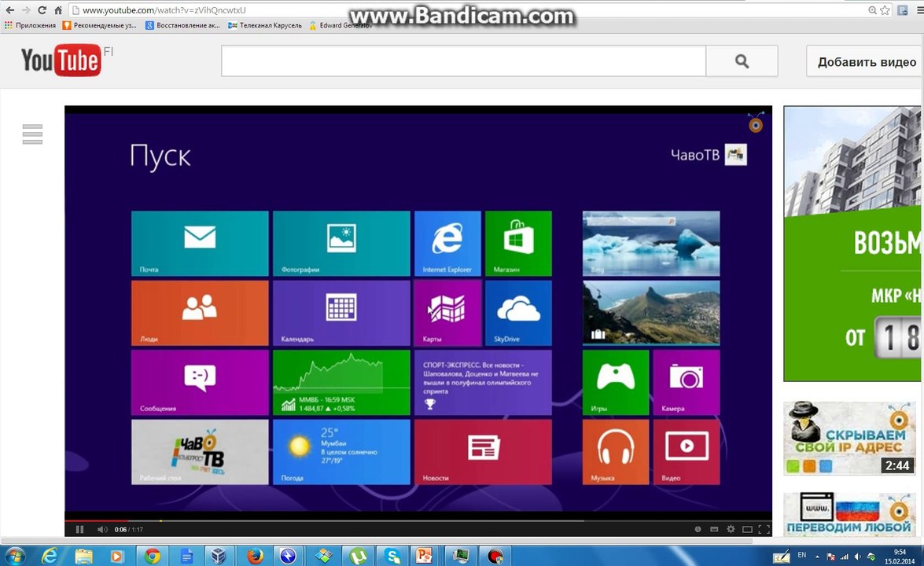Click the Watch Later clock icon in the player
This screenshot has width=924, height=566.
(698, 530)
